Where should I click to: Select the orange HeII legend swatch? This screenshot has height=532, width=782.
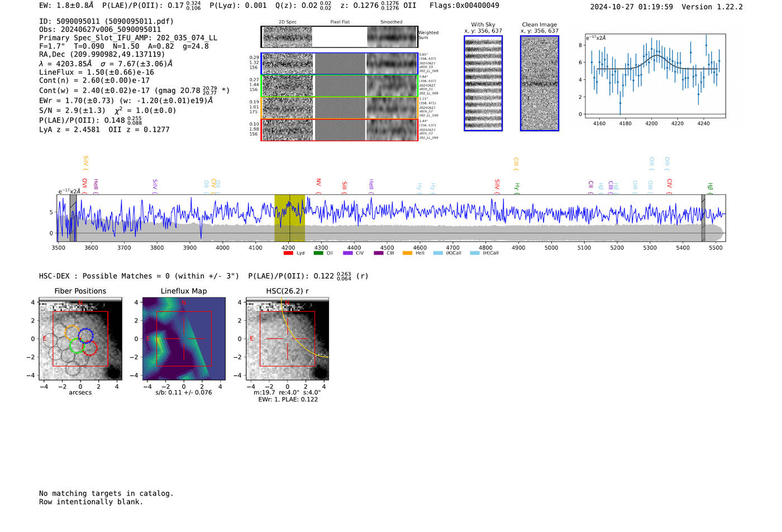click(407, 253)
